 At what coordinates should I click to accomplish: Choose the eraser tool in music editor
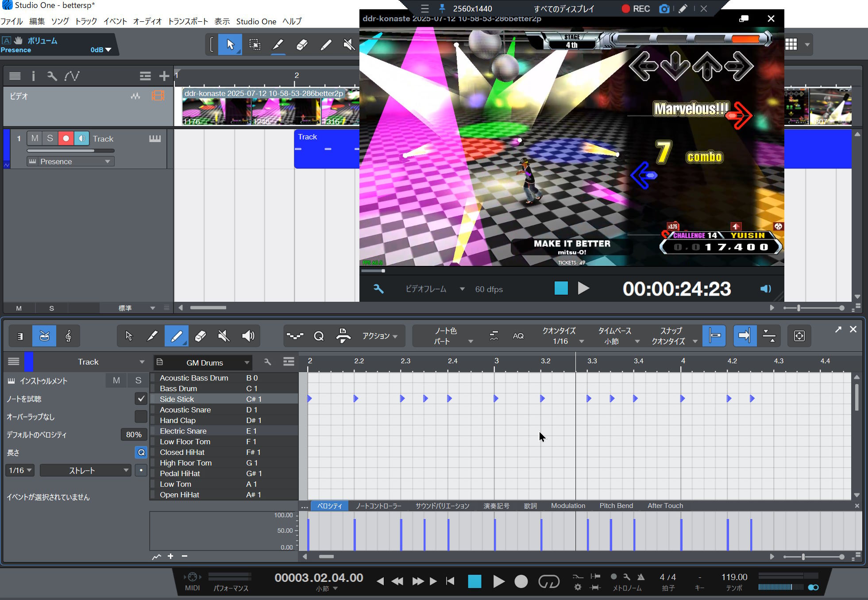click(x=200, y=336)
